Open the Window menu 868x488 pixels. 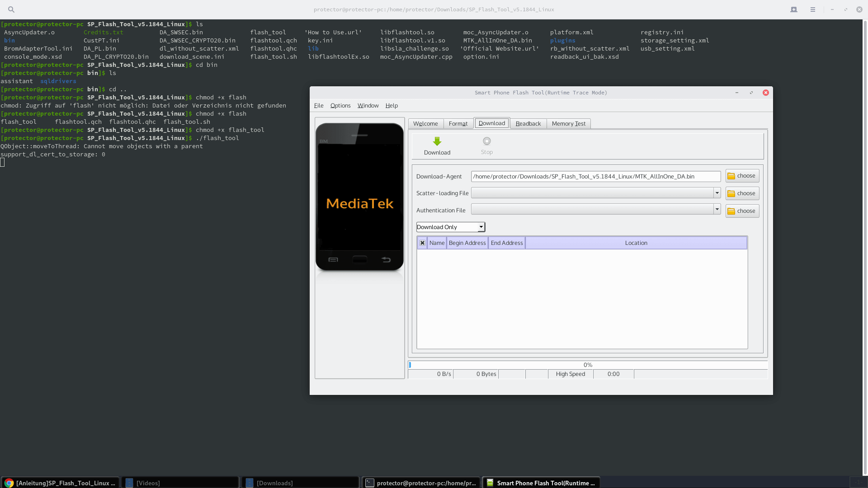(x=368, y=106)
